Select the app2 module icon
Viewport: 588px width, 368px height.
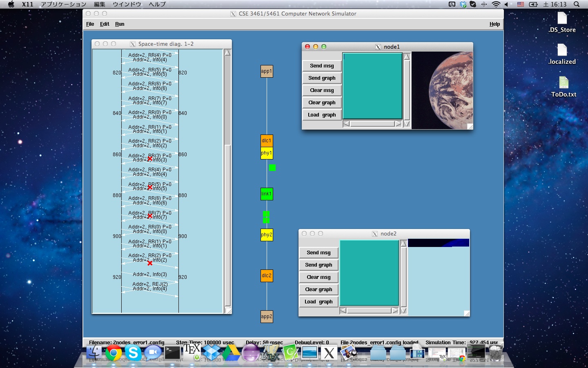267,316
